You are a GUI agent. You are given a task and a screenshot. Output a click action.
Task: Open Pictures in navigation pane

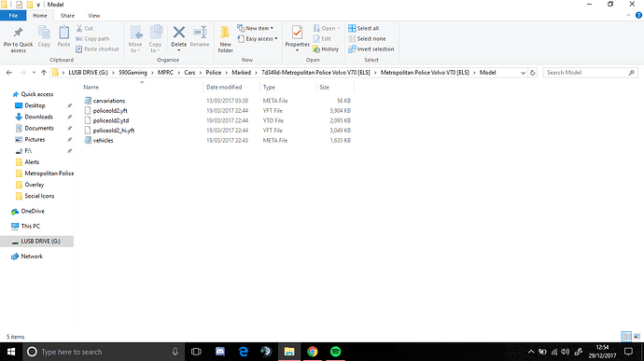[x=35, y=140]
